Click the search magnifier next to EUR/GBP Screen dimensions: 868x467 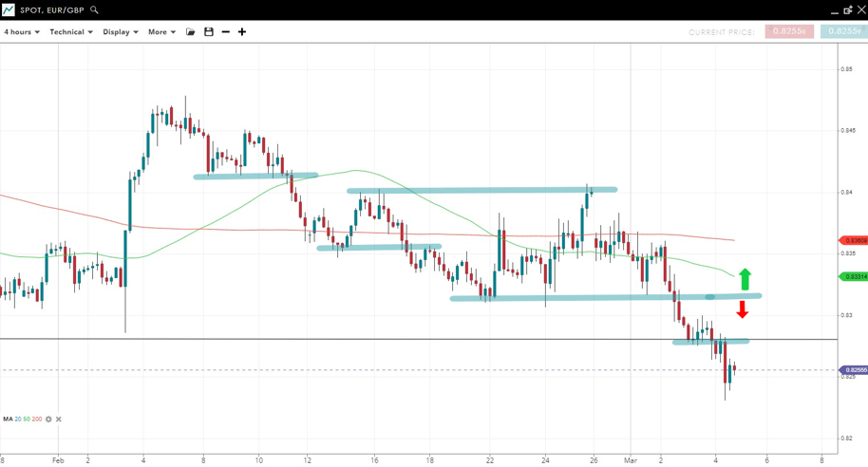coord(94,10)
